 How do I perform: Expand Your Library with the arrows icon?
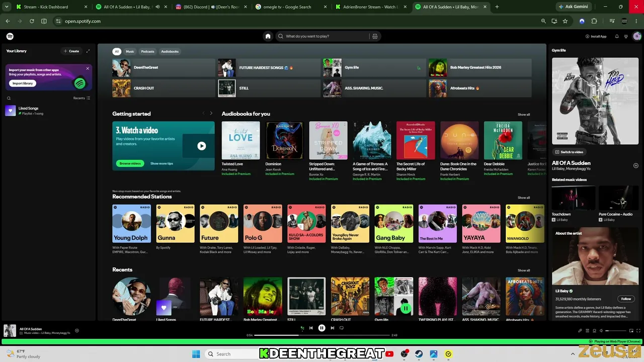(88, 51)
